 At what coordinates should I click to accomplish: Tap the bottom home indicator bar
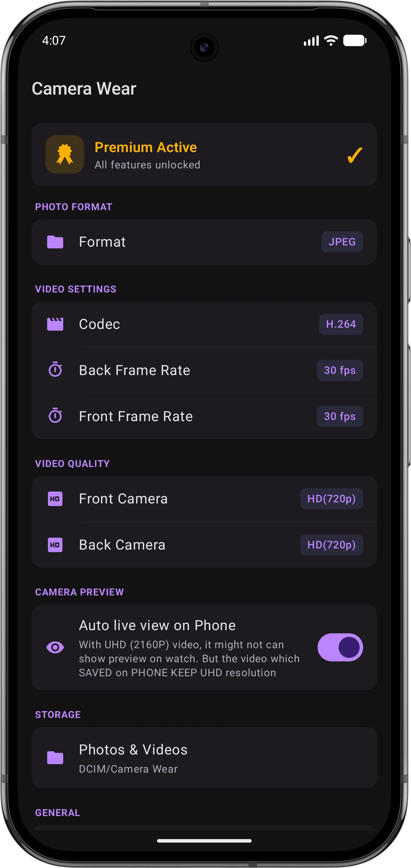204,841
